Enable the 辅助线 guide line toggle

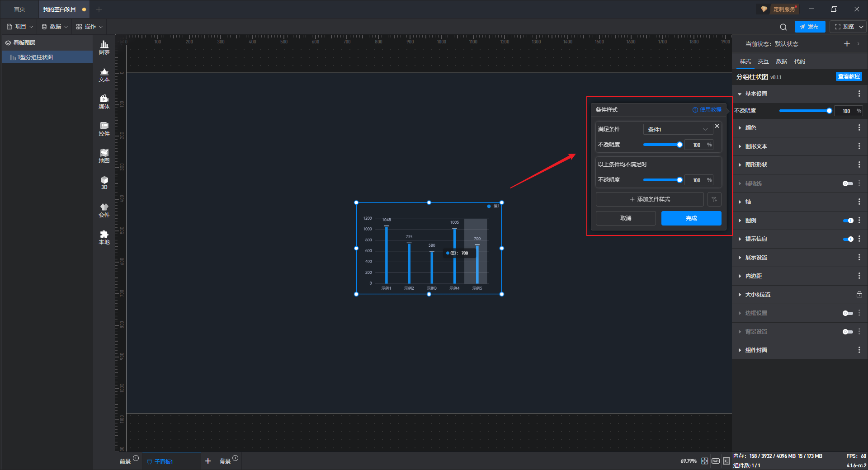(x=848, y=183)
